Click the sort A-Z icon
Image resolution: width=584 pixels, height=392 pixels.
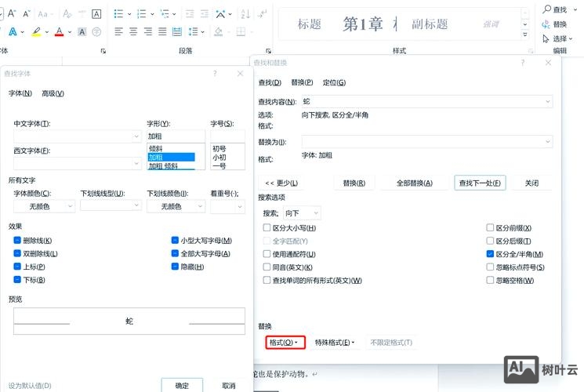pos(245,14)
